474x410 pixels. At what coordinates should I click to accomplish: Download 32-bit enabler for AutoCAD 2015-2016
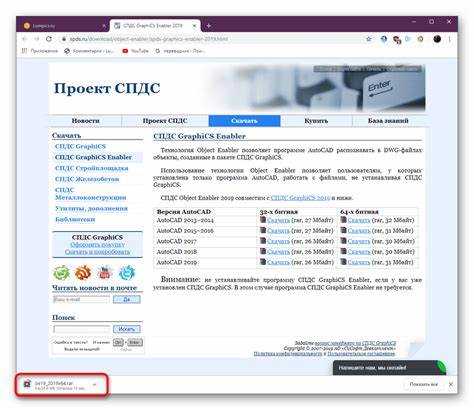[x=278, y=231]
